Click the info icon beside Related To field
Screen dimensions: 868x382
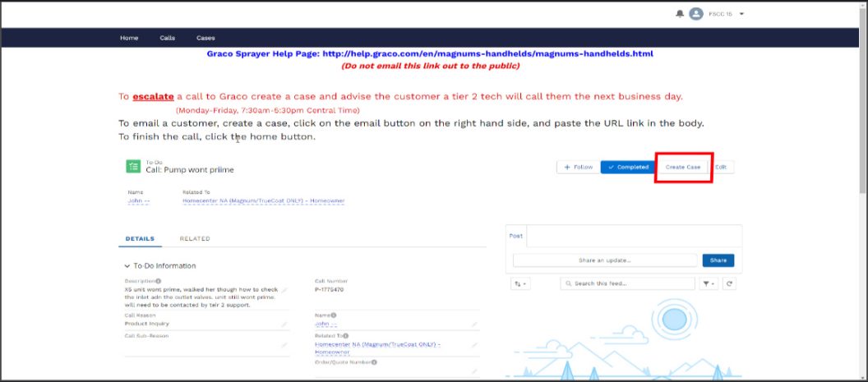(345, 336)
